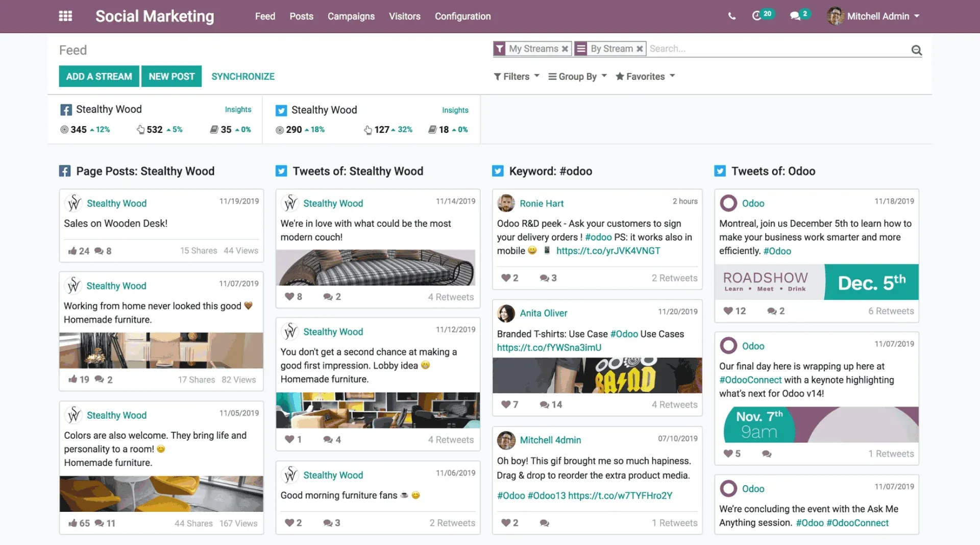
Task: Click the 4 Retweets count on Anita Oliver tweet
Action: pos(674,405)
